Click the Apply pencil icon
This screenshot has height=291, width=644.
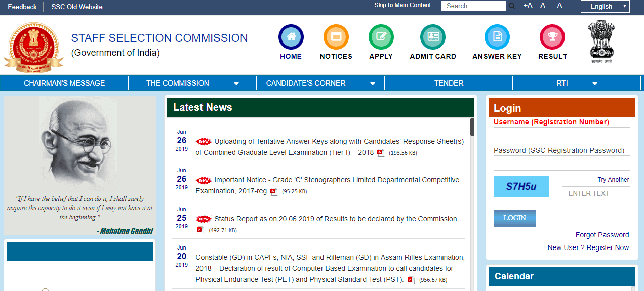pos(381,37)
